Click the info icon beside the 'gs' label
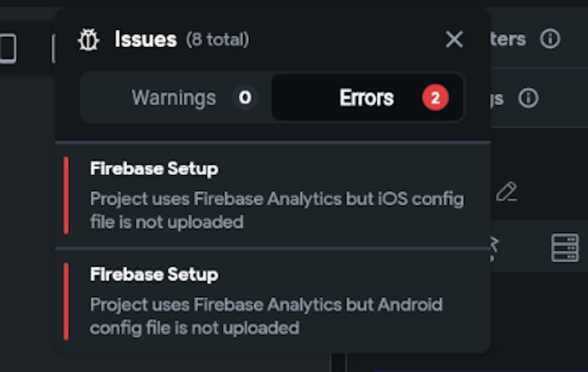The height and width of the screenshot is (372, 588). tap(528, 98)
